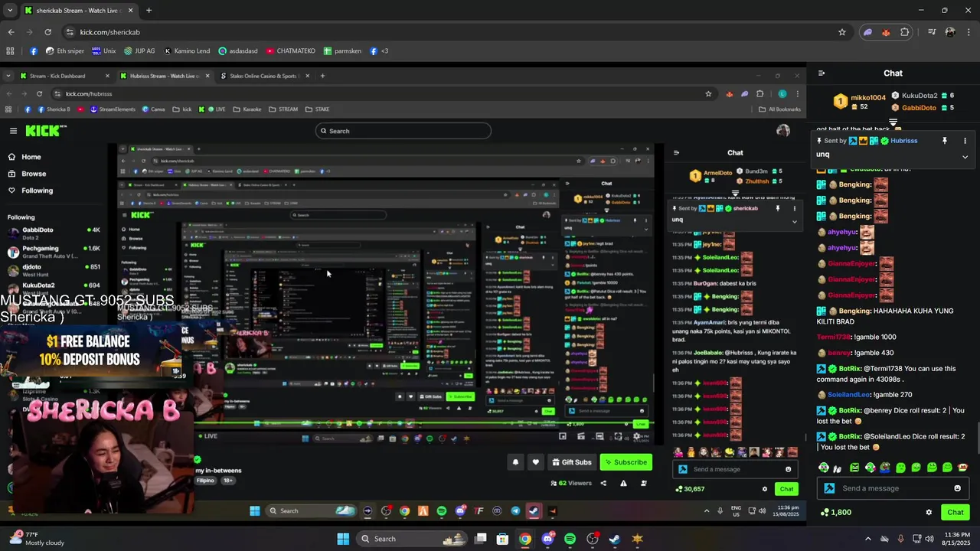The height and width of the screenshot is (551, 980).
Task: Open the Windows Start menu
Action: pos(343,539)
